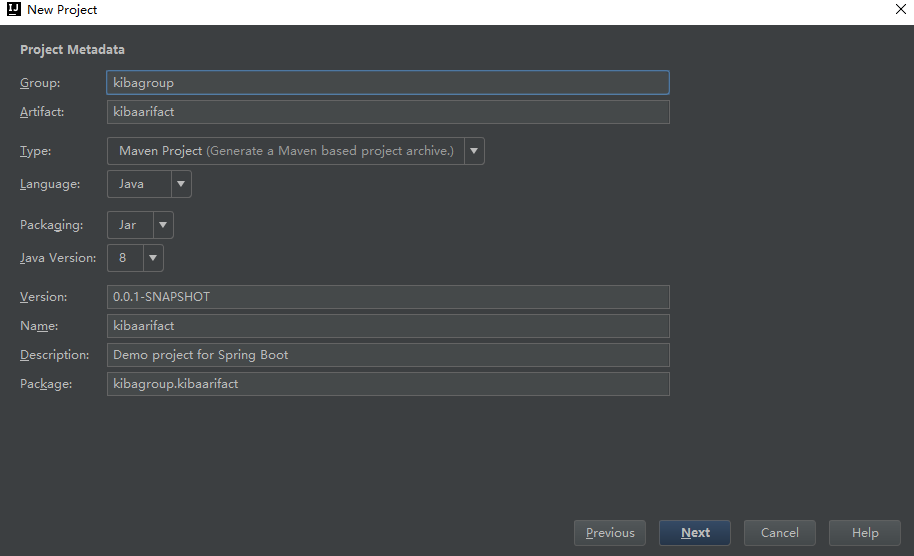This screenshot has height=556, width=914.
Task: Click the Java Version 8 combo box
Action: click(125, 258)
